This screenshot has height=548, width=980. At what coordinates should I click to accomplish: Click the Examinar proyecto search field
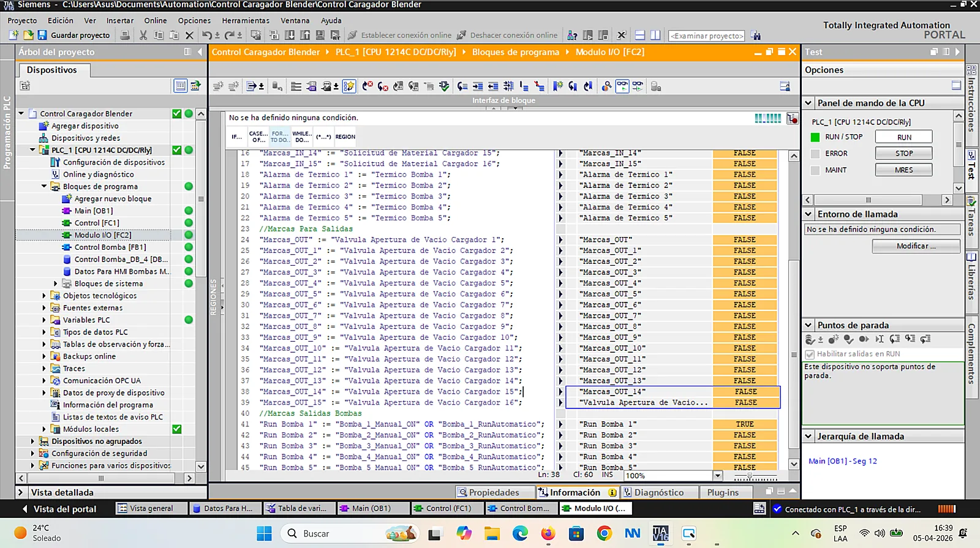(707, 36)
